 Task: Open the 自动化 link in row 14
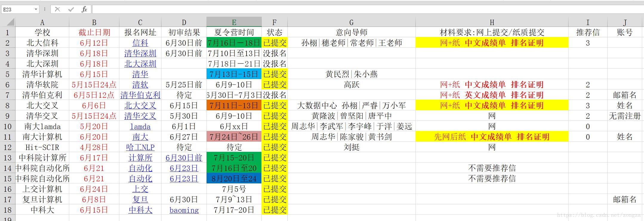tap(140, 168)
